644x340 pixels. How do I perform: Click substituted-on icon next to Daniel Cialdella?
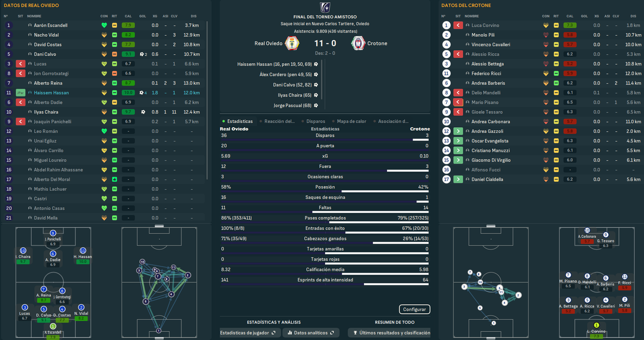coord(458,180)
